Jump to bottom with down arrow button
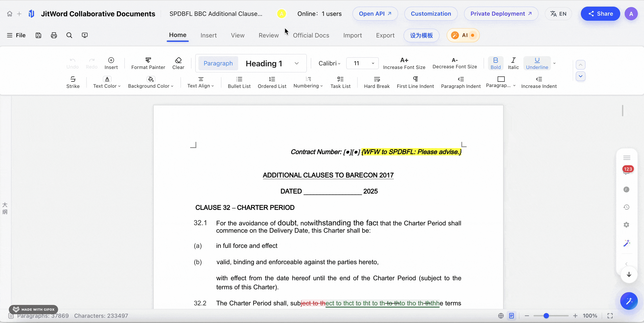 click(x=629, y=275)
